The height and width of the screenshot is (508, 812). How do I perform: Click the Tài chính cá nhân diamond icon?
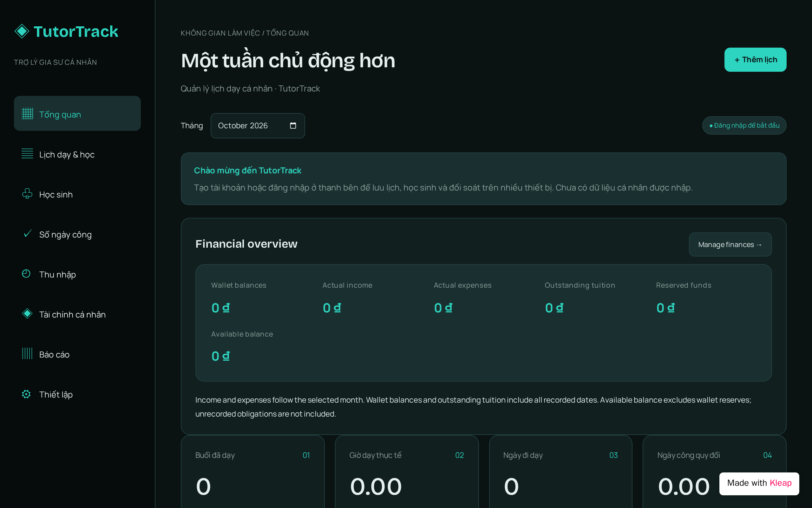tap(27, 313)
